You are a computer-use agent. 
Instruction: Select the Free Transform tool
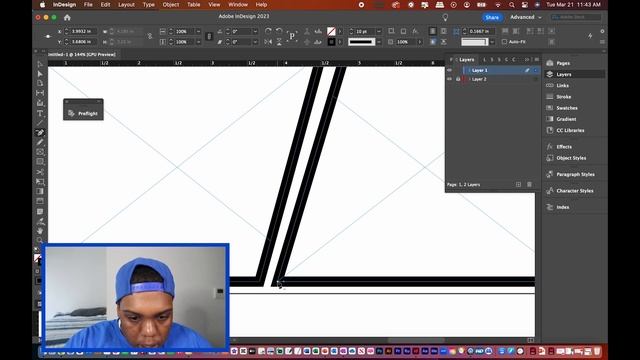click(40, 182)
